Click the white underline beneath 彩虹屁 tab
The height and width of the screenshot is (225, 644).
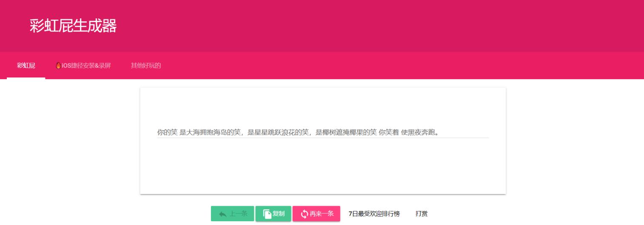click(26, 78)
